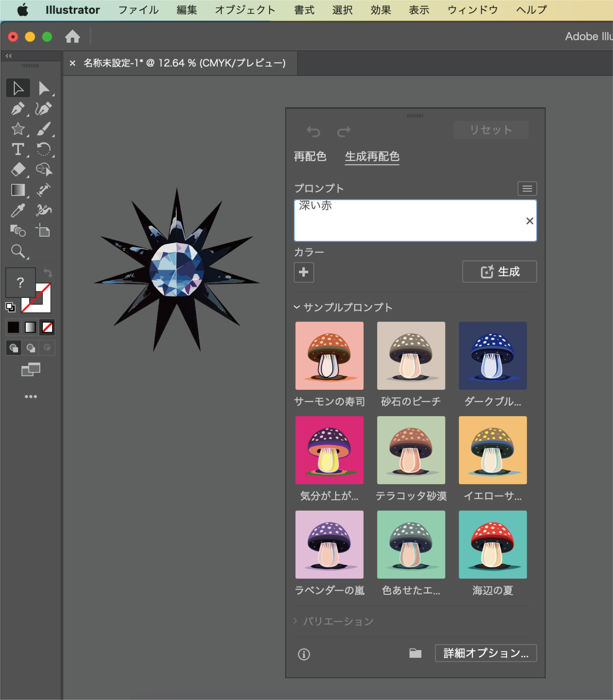Viewport: 613px width, 700px height.
Task: Select the Type tool
Action: (17, 150)
